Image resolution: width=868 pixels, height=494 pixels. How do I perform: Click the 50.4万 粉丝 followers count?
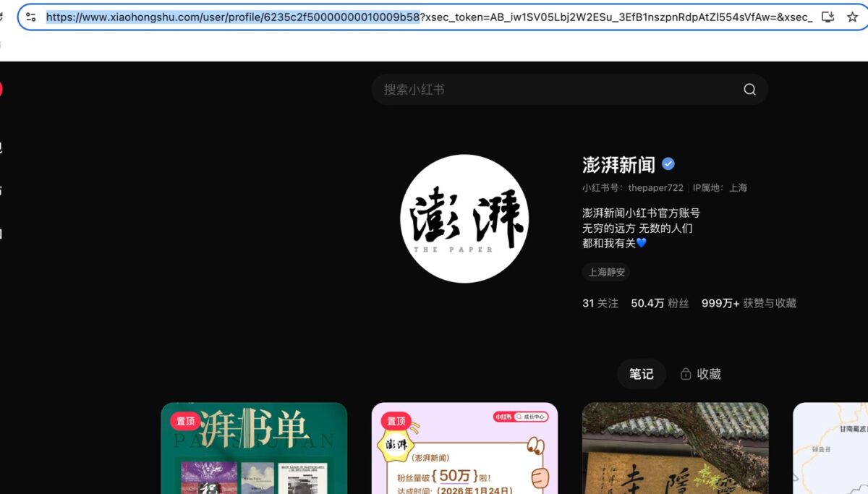coord(660,303)
